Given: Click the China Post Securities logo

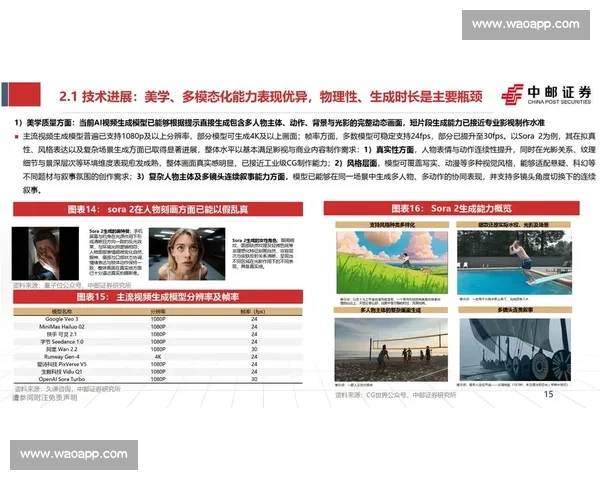Looking at the screenshot, I should point(546,95).
